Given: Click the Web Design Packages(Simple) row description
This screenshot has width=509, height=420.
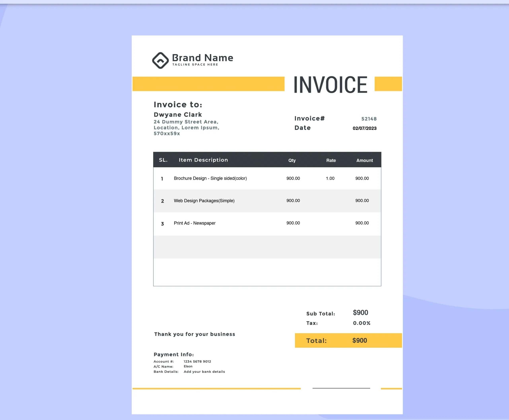Looking at the screenshot, I should 204,201.
